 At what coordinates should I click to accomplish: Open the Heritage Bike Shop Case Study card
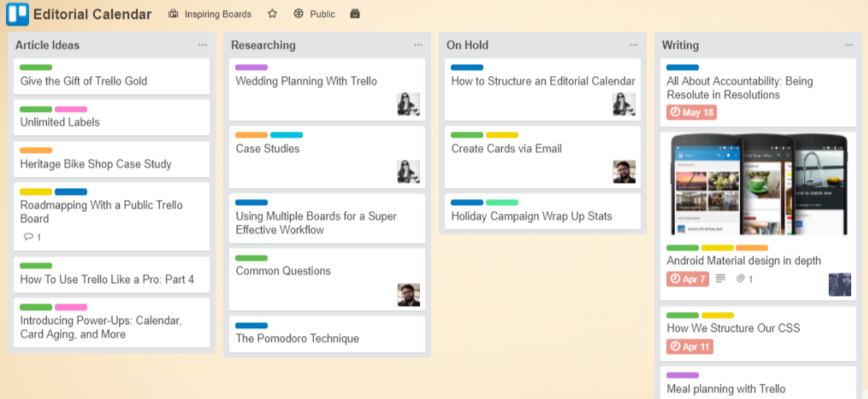coord(96,164)
